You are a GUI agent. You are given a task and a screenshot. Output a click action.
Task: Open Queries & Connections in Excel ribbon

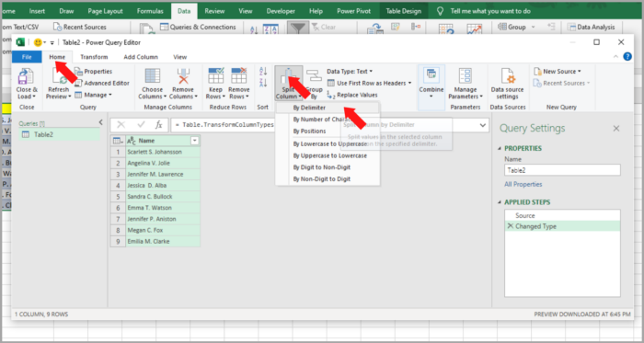click(198, 27)
